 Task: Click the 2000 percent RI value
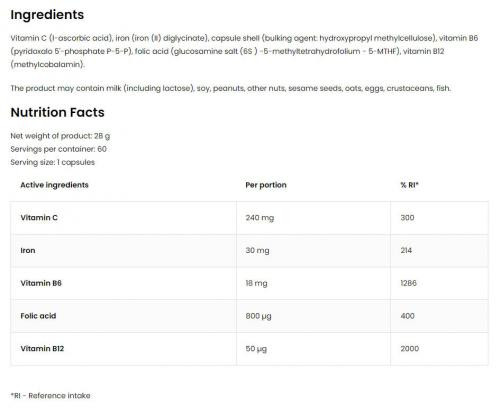point(409,348)
